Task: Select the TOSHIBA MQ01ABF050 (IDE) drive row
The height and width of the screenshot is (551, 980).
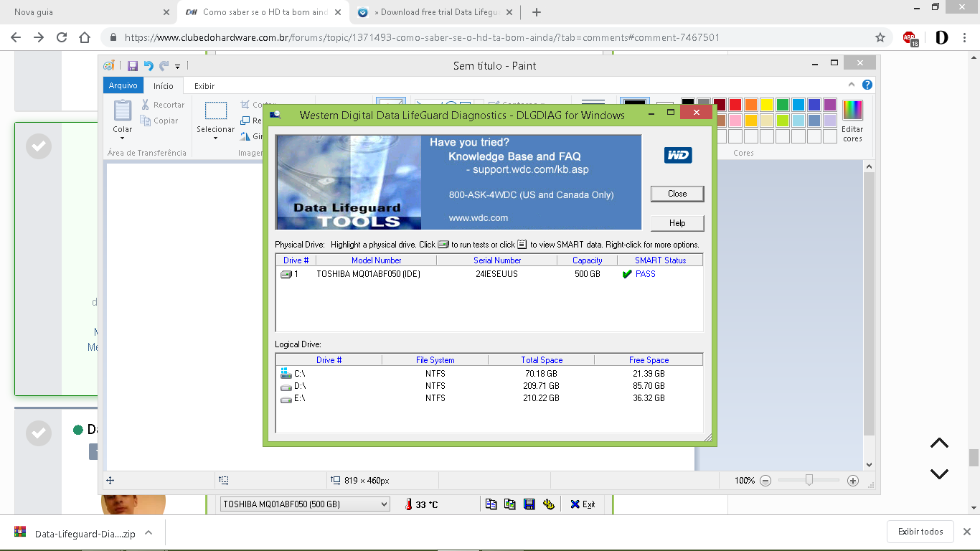Action: tap(489, 274)
